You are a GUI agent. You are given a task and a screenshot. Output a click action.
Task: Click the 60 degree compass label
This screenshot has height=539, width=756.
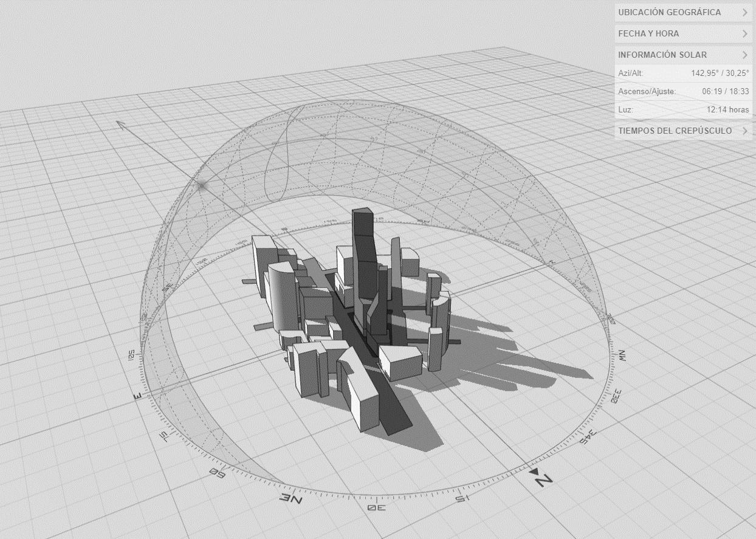(x=218, y=472)
